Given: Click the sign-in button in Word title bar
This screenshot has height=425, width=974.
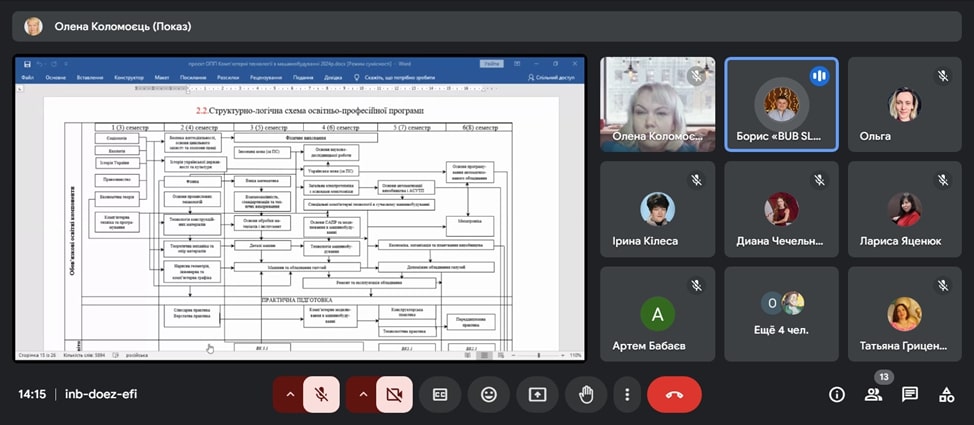Looking at the screenshot, I should (x=491, y=63).
